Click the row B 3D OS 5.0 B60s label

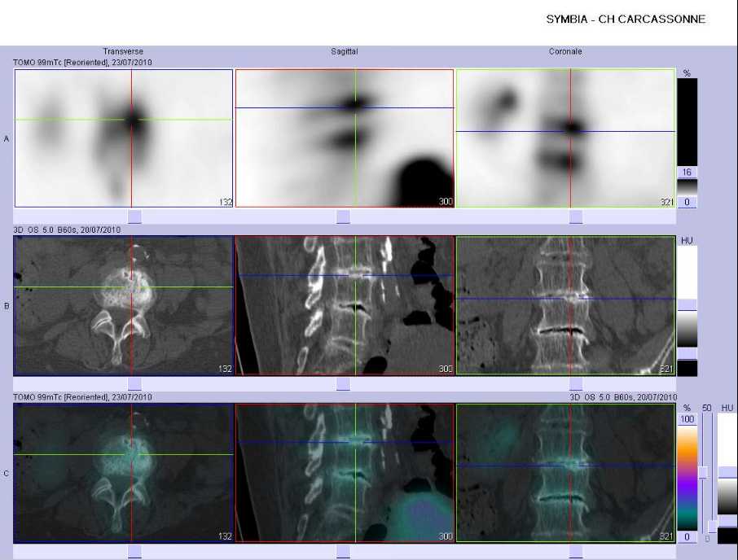click(x=67, y=230)
